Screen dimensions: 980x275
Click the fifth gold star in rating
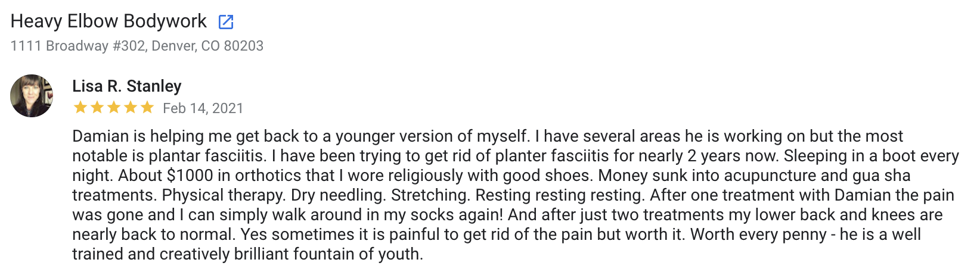147,108
